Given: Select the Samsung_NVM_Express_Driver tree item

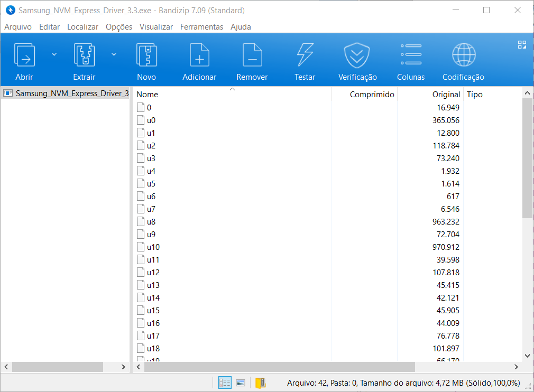Looking at the screenshot, I should [x=72, y=94].
